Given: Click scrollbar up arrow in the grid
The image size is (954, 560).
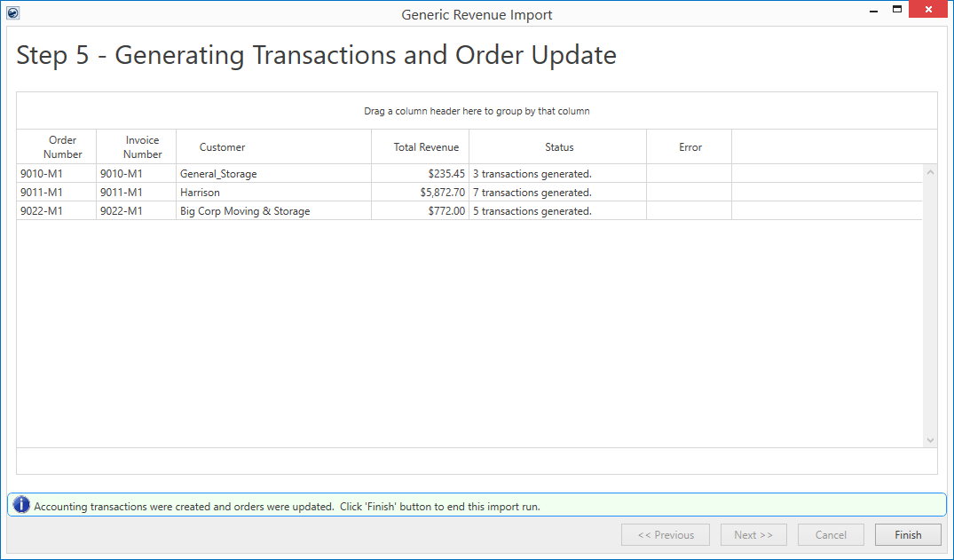Looking at the screenshot, I should click(x=930, y=172).
